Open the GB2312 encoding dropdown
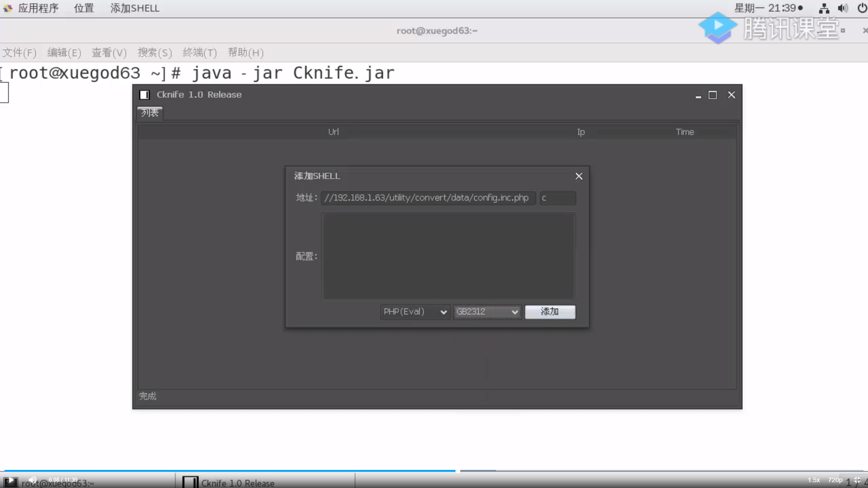 pyautogui.click(x=486, y=312)
